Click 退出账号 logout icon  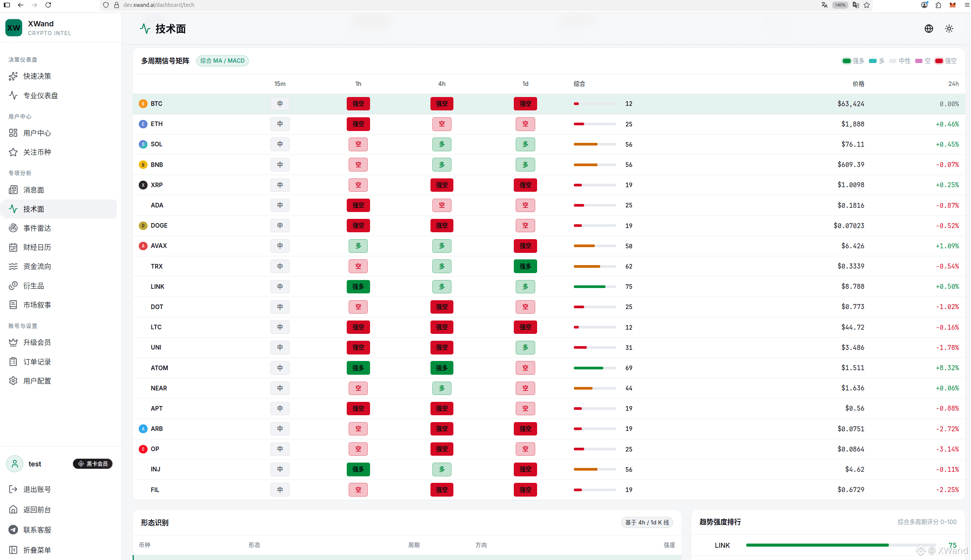point(13,489)
